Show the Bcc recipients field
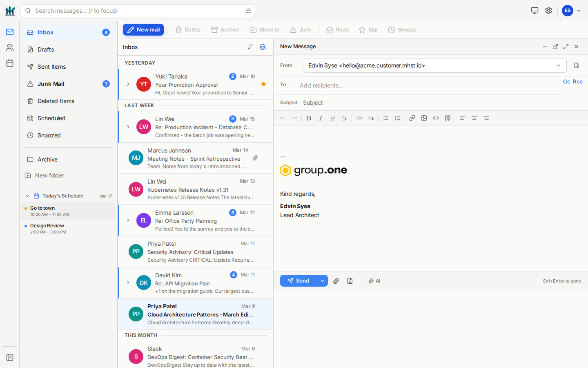The image size is (588, 368). [579, 82]
